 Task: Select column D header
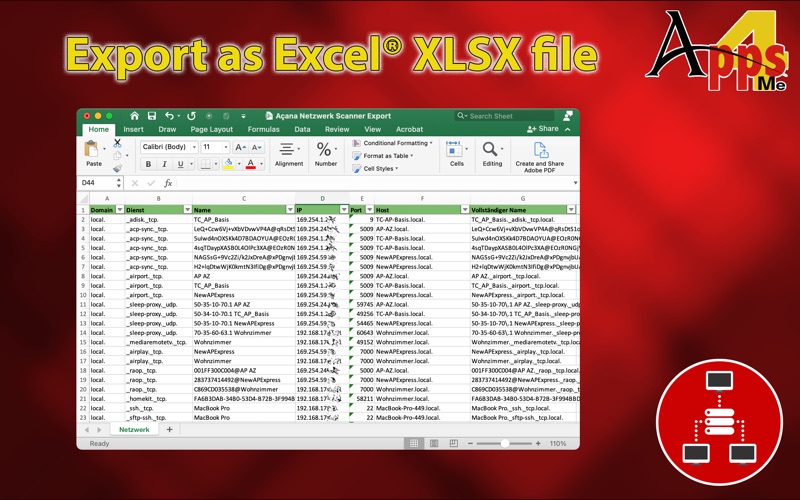[x=322, y=198]
